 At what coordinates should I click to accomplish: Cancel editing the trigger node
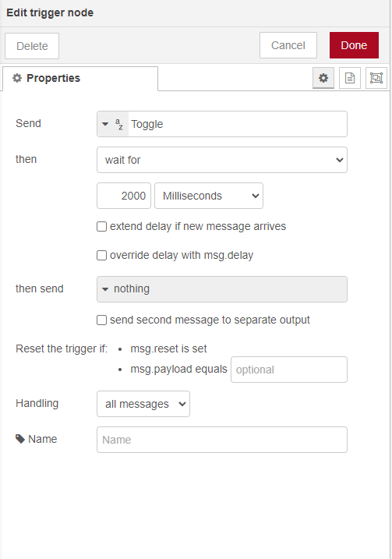(x=288, y=45)
